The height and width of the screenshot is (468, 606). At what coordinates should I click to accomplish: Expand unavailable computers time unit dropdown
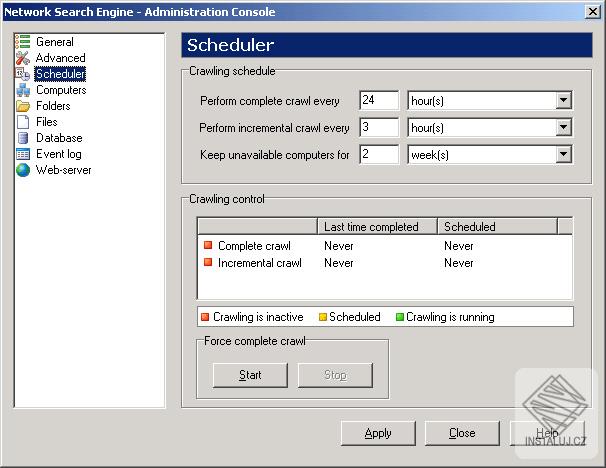point(563,154)
